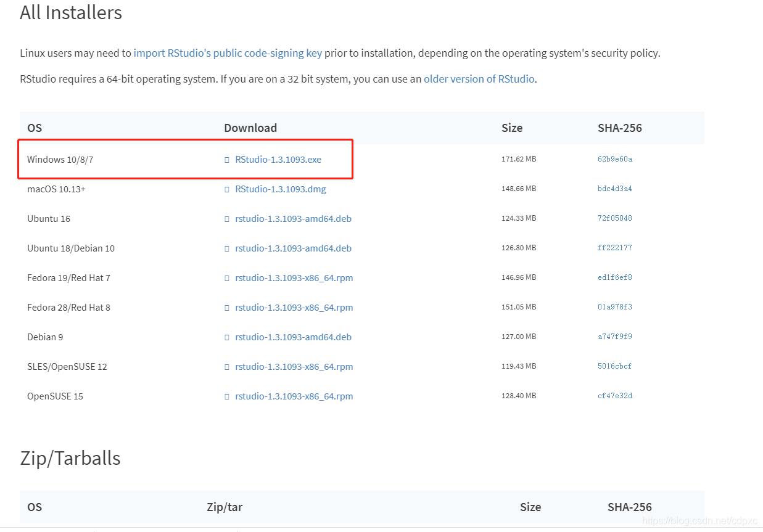763x532 pixels.
Task: Click download icon in SLES/OpenSUSE 12 row
Action: 227,367
